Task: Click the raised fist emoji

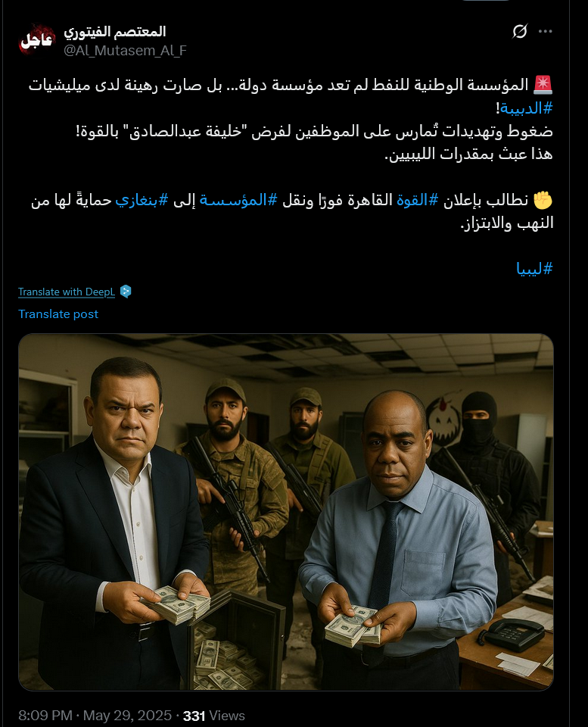Action: (543, 200)
